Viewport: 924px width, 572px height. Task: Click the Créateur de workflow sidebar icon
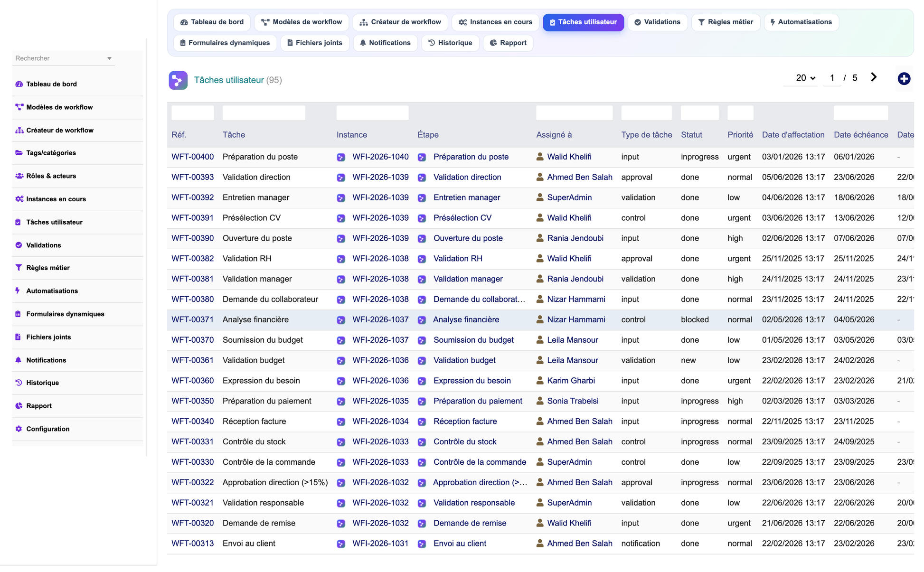click(x=19, y=130)
